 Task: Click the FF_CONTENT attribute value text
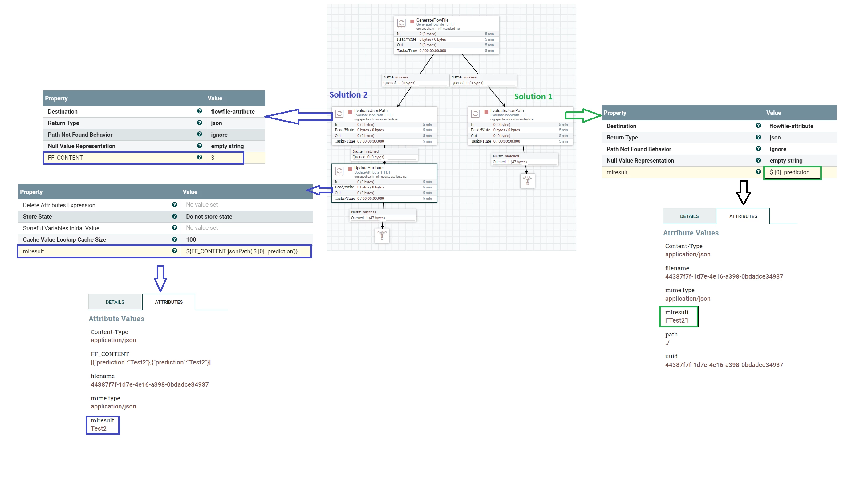coord(151,362)
